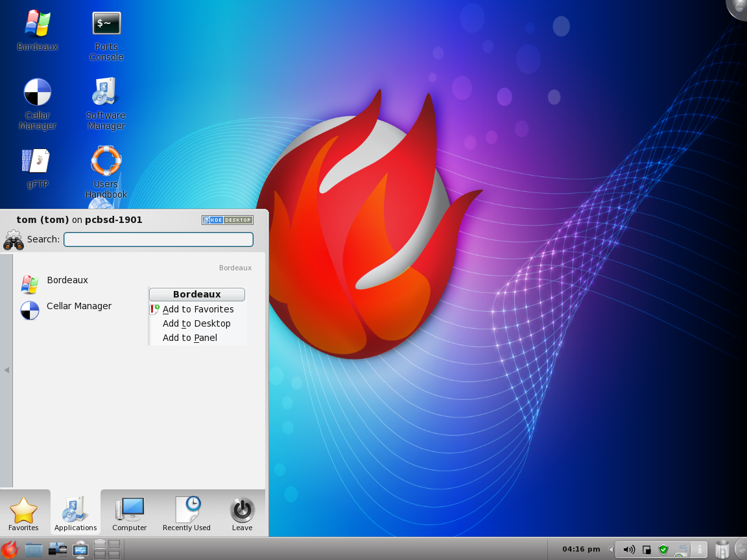
Task: Click the 04:16 pm clock
Action: (581, 549)
